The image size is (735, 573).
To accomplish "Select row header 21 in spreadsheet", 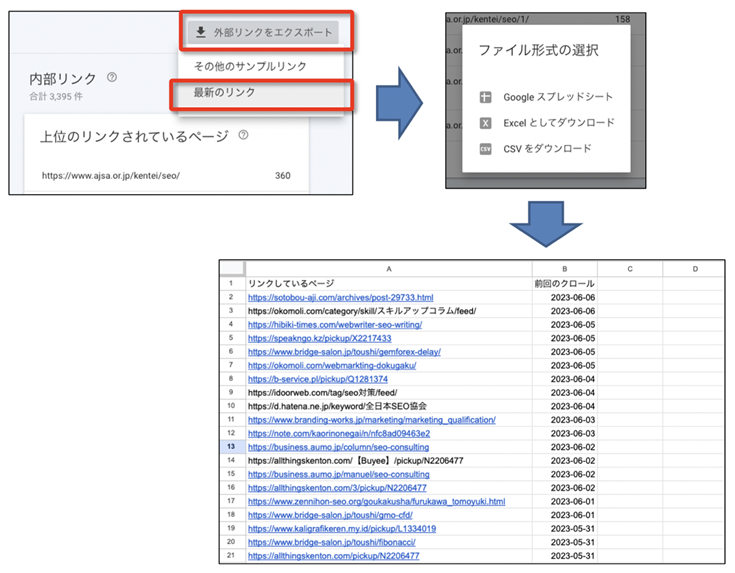I will click(232, 556).
